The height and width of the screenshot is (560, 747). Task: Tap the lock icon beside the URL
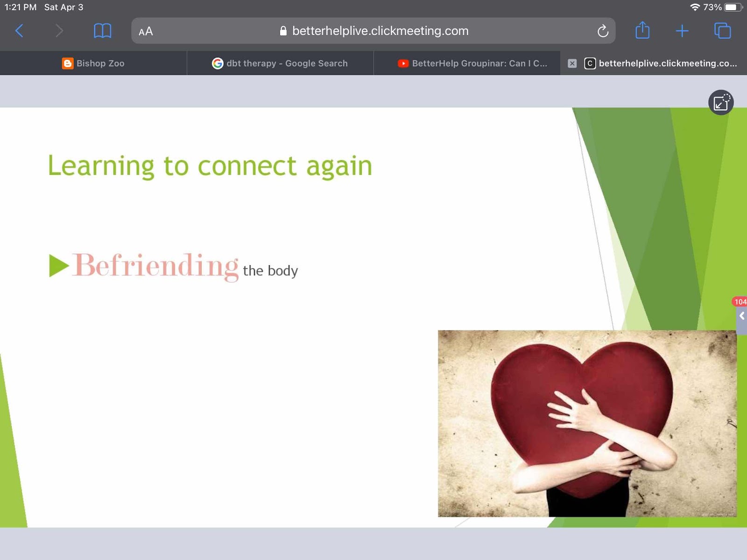283,31
